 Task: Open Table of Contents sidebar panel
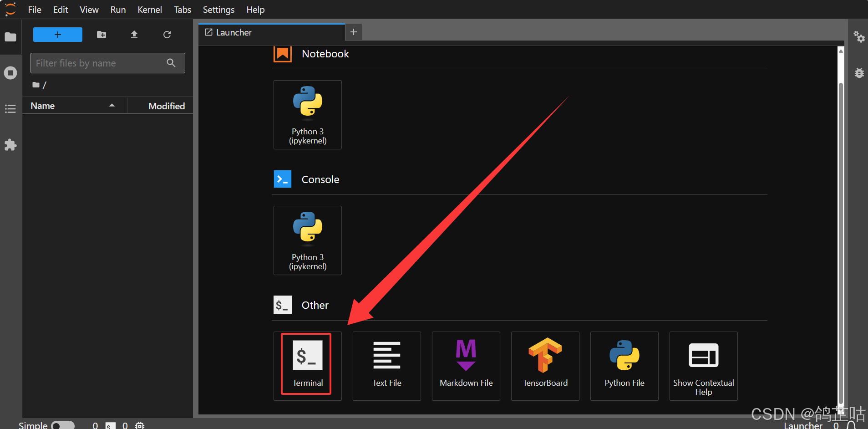pos(10,109)
